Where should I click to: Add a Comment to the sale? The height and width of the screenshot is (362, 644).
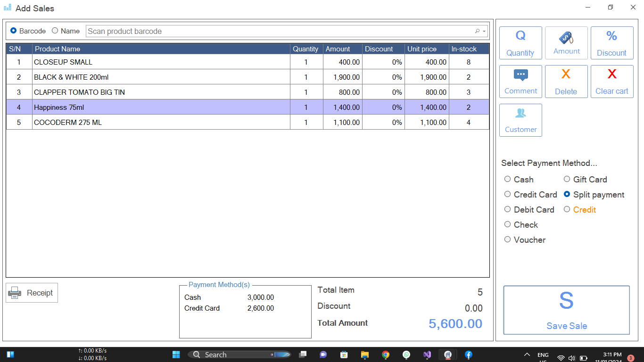coord(520,81)
